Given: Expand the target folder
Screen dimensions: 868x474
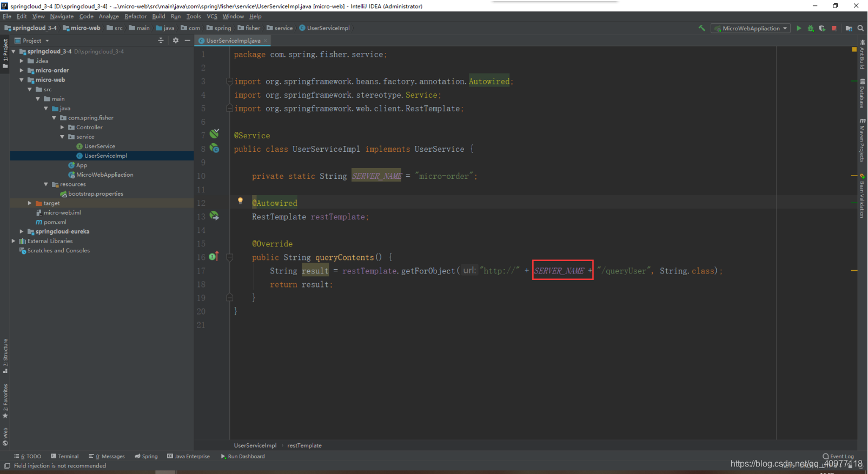Looking at the screenshot, I should tap(30, 203).
